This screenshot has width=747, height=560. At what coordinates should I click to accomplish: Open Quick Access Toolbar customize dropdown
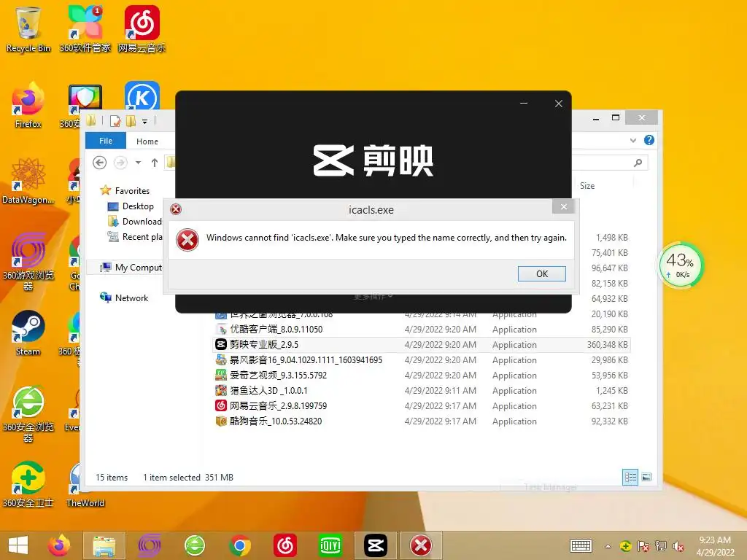145,122
